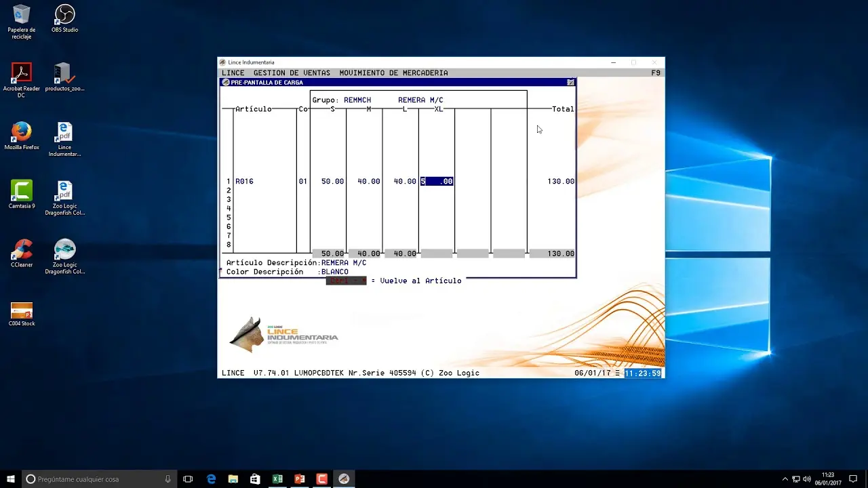Open the LINCE menu
The height and width of the screenshot is (488, 868).
coord(233,73)
